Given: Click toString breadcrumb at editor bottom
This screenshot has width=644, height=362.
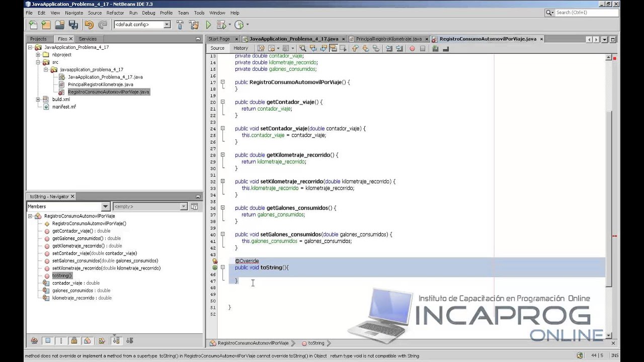Looking at the screenshot, I should click(316, 343).
